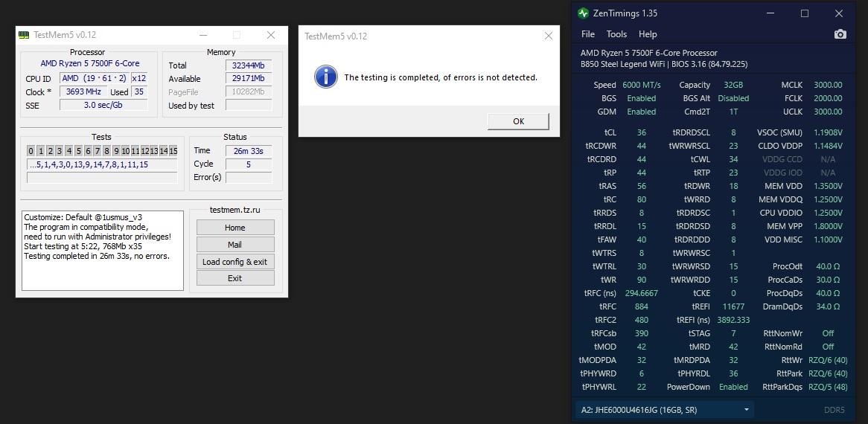Select test number 10 box
This screenshot has width=868, height=424.
point(126,151)
